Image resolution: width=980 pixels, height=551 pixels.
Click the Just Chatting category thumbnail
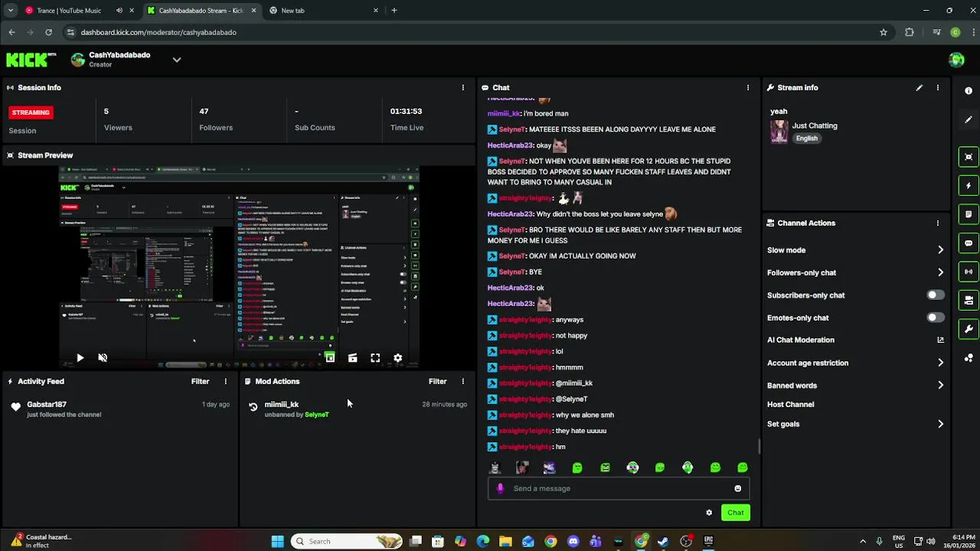(779, 132)
